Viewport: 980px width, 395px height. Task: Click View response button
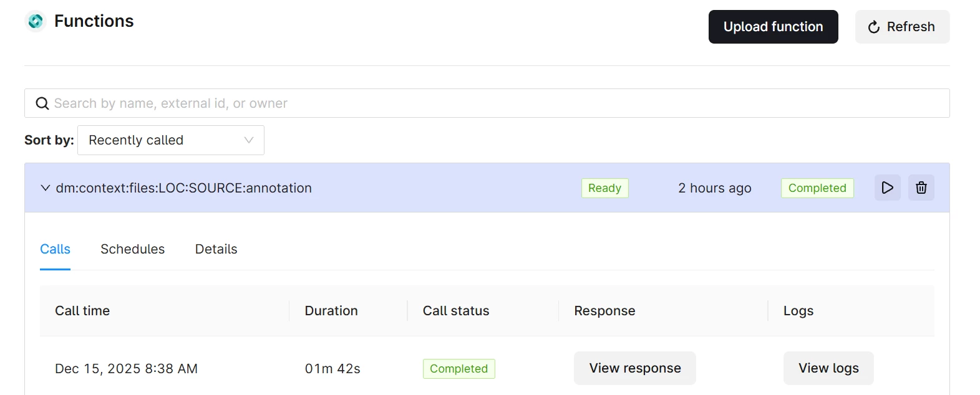tap(634, 368)
